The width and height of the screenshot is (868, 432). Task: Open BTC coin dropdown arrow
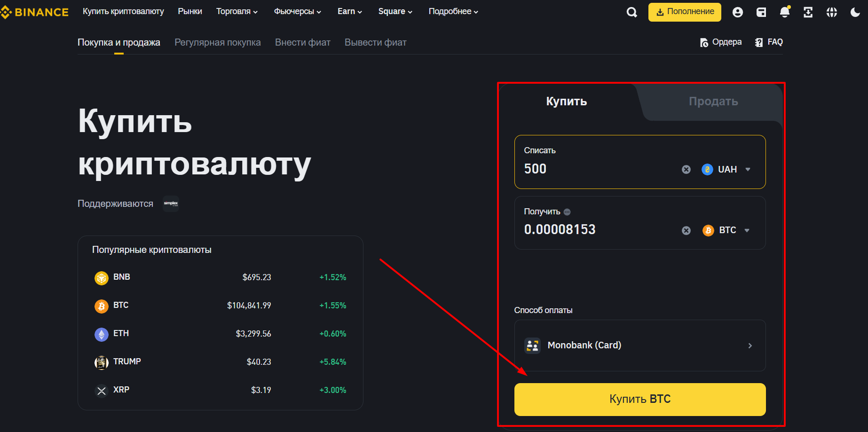click(747, 230)
